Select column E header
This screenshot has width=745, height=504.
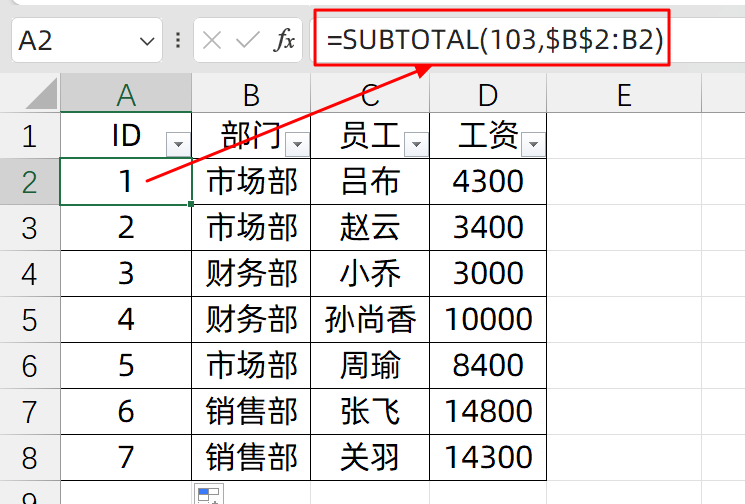point(624,94)
